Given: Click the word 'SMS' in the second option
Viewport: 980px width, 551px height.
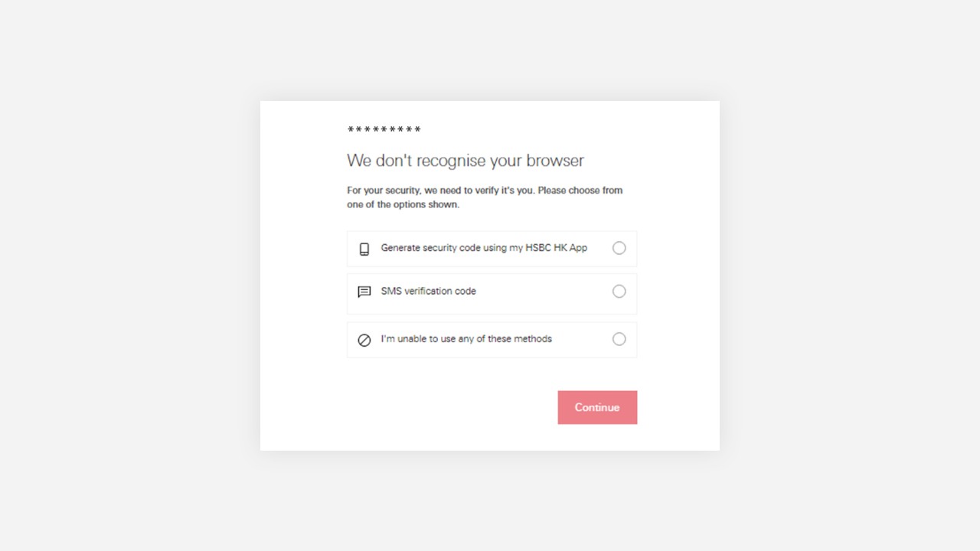Looking at the screenshot, I should [391, 291].
